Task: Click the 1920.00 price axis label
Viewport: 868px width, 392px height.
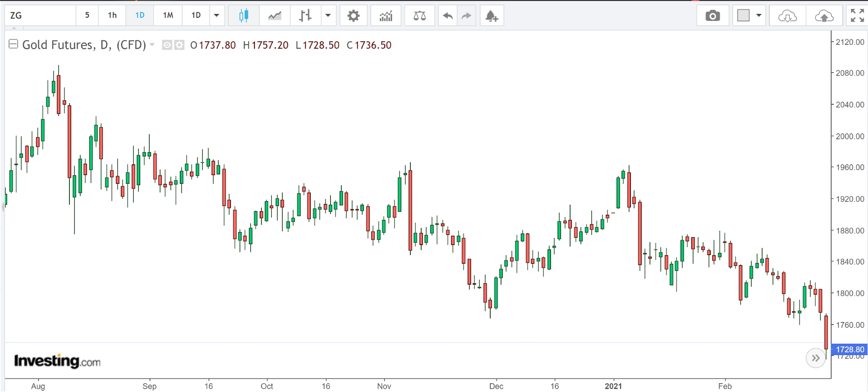Action: [850, 199]
